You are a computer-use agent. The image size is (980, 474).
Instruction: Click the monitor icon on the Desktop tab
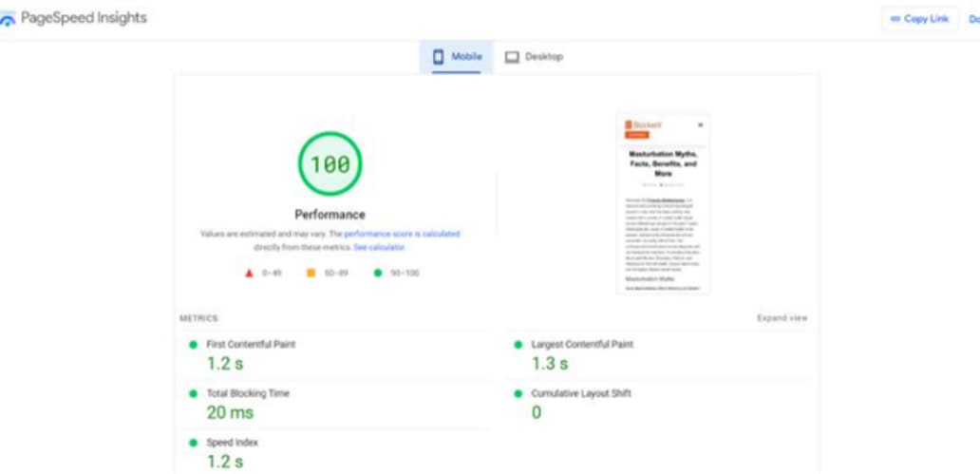click(x=512, y=57)
